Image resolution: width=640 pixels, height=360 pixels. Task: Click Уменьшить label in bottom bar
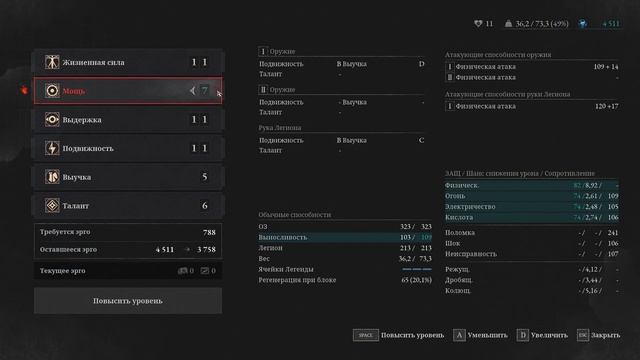tap(487, 335)
